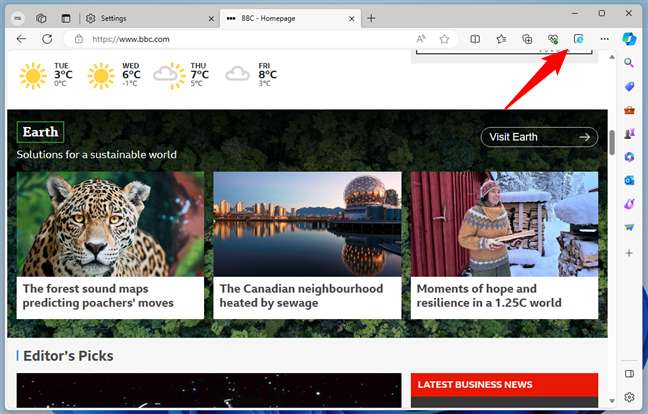Open The Canadian neighbourhood heated by sewage article

301,295
